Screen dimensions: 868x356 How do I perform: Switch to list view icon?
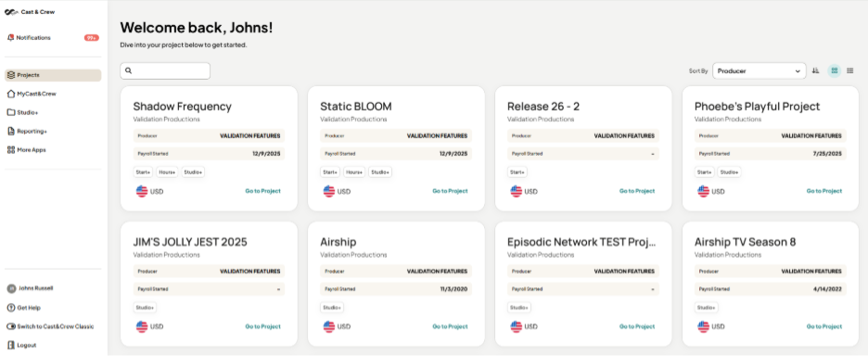[x=850, y=70]
